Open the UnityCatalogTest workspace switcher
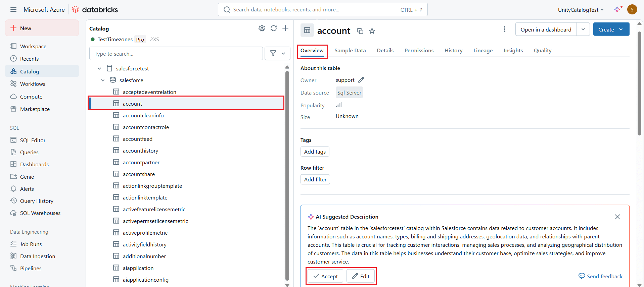The image size is (644, 287). 581,10
